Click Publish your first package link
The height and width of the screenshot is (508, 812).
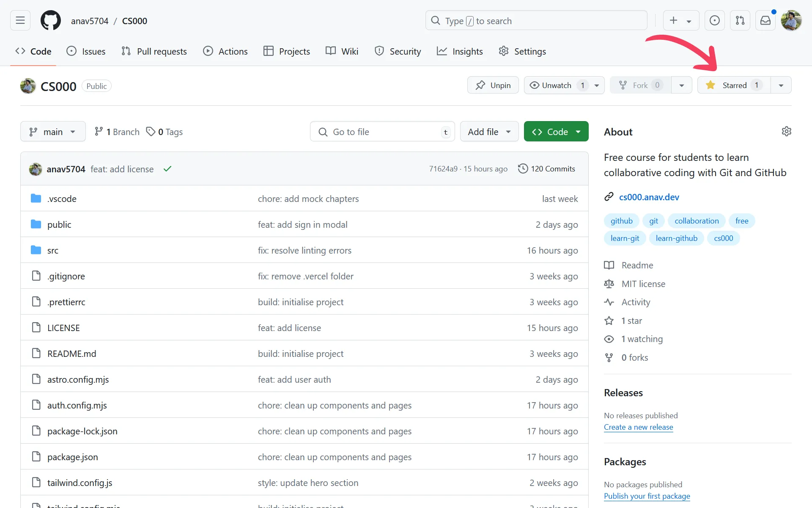tap(647, 496)
